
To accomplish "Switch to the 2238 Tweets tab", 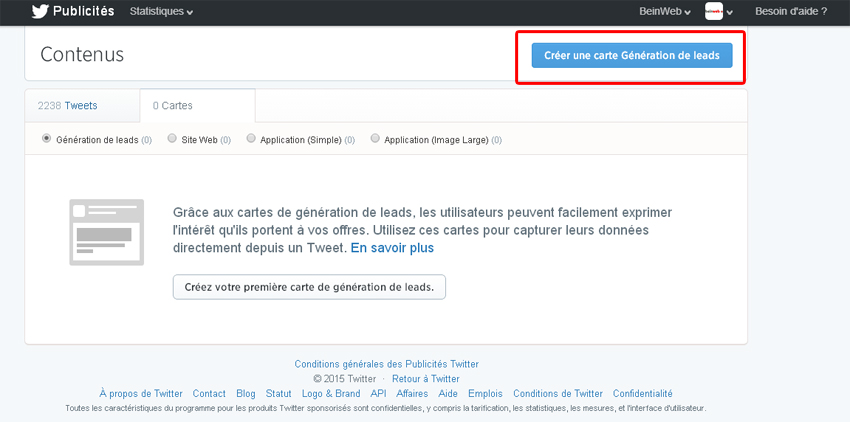I will click(x=67, y=105).
